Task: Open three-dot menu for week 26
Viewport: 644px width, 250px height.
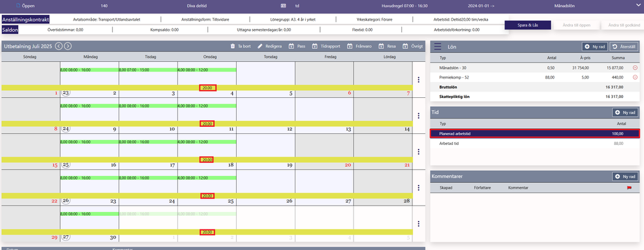Action: pos(419,187)
